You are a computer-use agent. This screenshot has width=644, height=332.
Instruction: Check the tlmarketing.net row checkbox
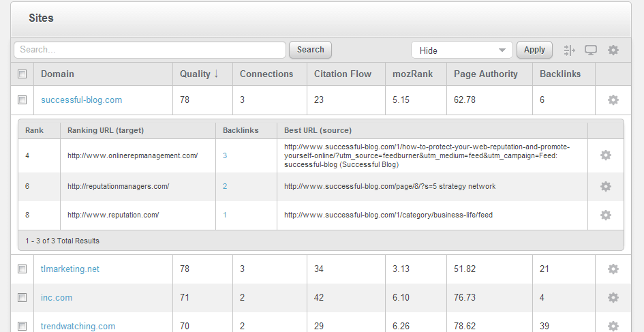[x=22, y=269]
